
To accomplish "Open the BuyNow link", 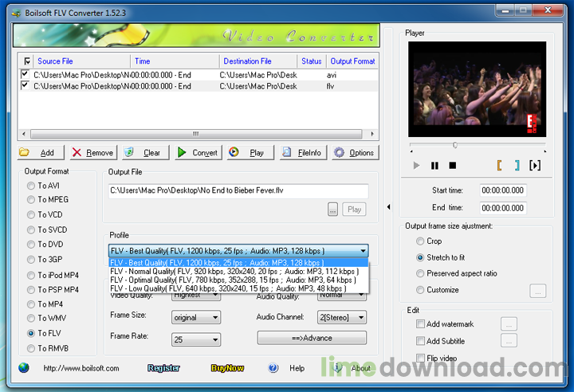I will click(x=227, y=368).
